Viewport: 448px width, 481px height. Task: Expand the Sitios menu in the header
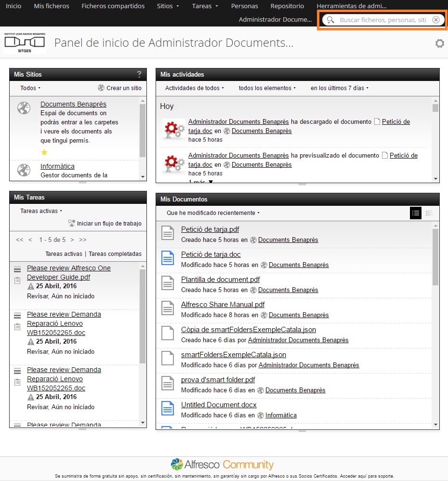[168, 6]
